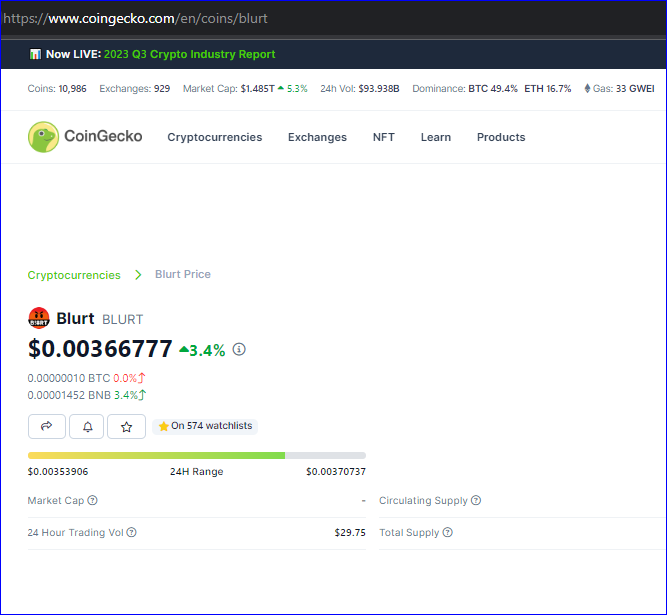Click the 0.00000010 BTC value
The width and height of the screenshot is (667, 615).
(x=69, y=378)
